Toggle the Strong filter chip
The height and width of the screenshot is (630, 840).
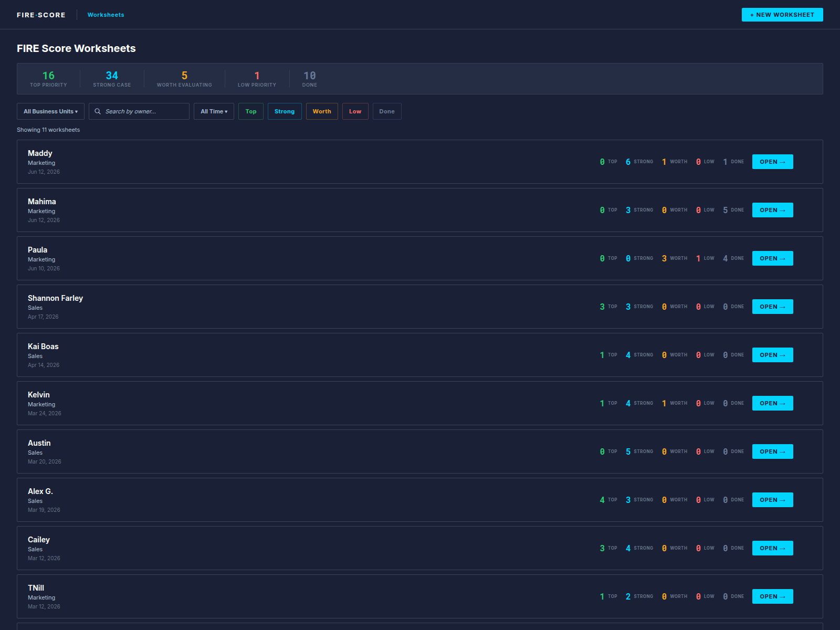285,111
